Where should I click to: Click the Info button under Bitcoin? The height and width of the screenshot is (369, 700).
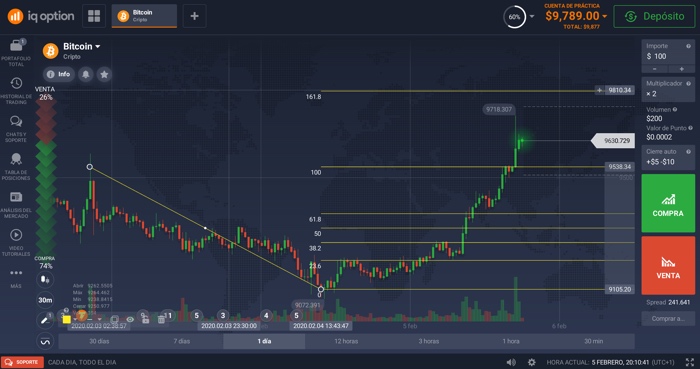[59, 74]
